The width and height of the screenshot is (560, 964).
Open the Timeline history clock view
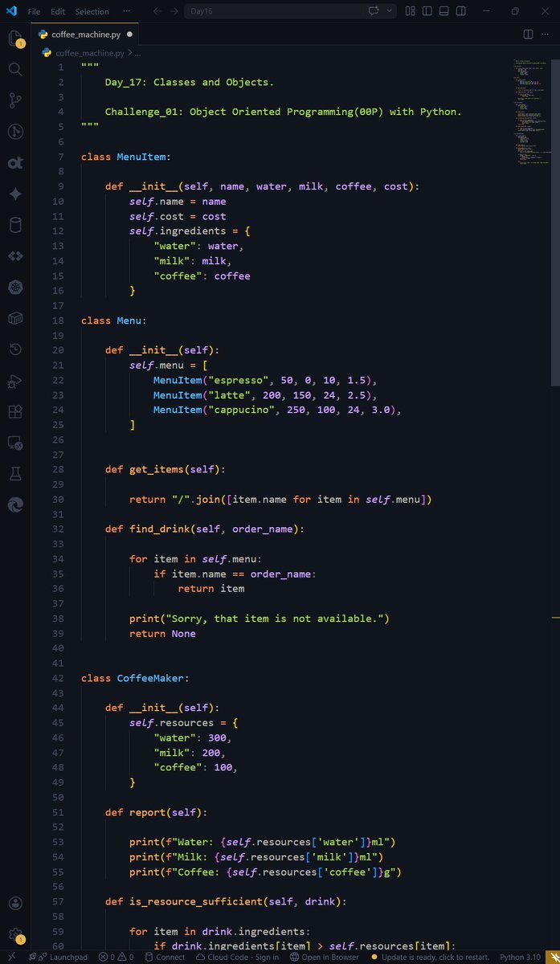pyautogui.click(x=15, y=349)
